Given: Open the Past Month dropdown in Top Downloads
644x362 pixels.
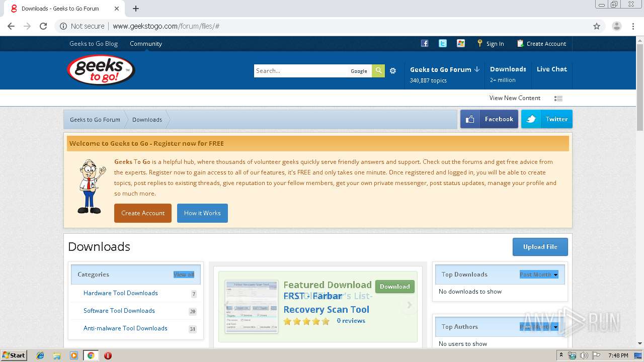Looking at the screenshot, I should click(x=539, y=275).
